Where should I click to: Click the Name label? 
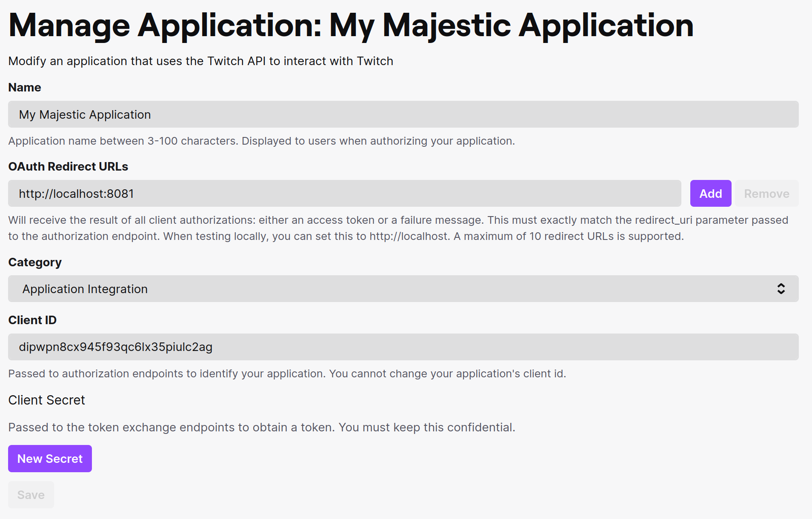coord(25,87)
